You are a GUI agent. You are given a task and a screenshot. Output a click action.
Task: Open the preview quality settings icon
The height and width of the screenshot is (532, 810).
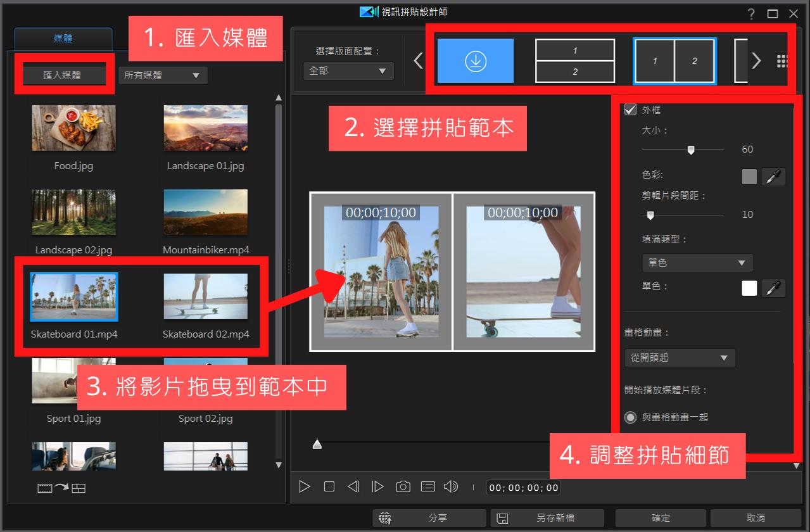(428, 486)
